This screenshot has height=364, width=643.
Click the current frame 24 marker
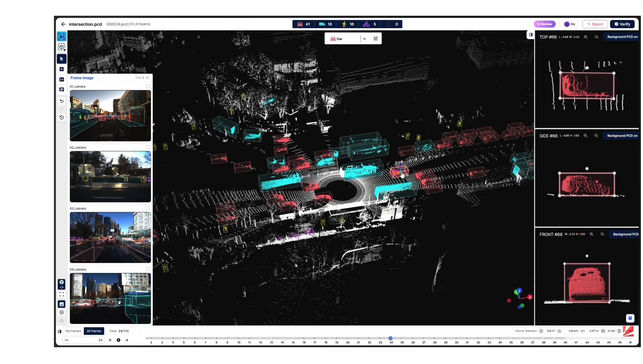pyautogui.click(x=391, y=338)
